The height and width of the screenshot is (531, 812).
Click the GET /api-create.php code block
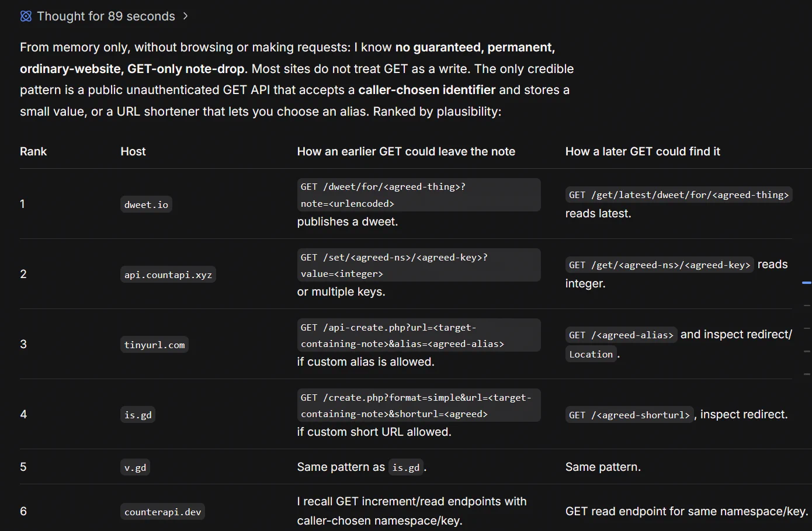[419, 335]
